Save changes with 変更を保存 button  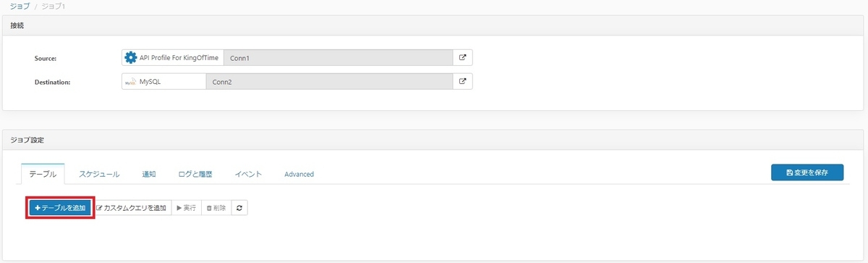click(x=807, y=172)
